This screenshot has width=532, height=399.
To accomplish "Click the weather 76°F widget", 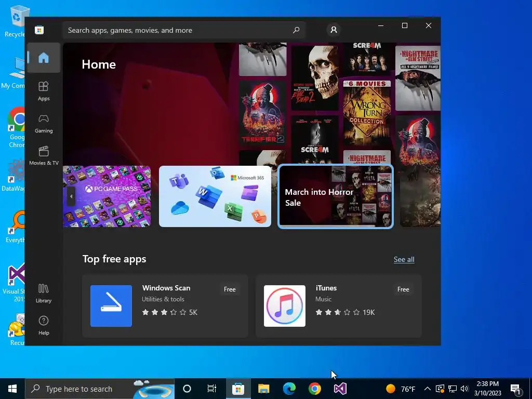I will pyautogui.click(x=401, y=389).
